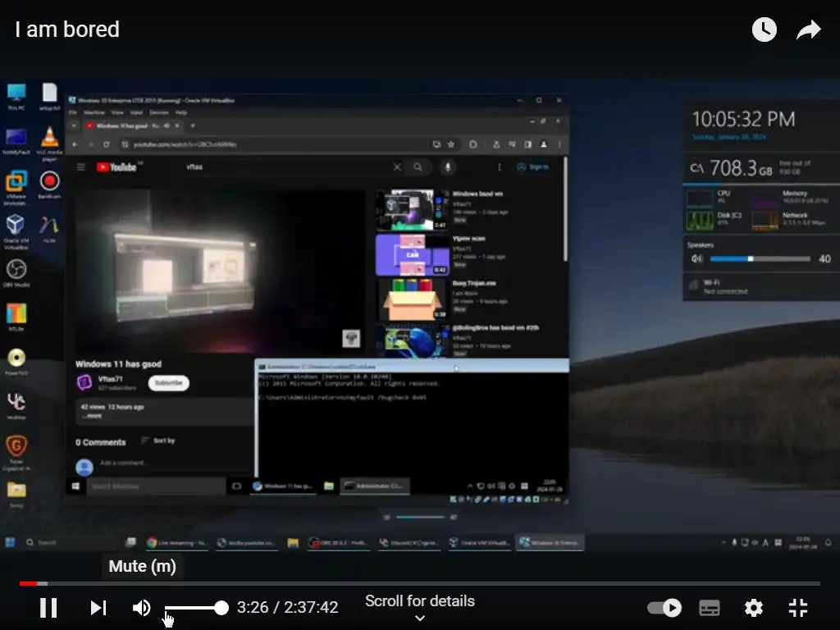Viewport: 840px width, 630px height.
Task: Open Devices menu in VirtualBox window
Action: (159, 112)
